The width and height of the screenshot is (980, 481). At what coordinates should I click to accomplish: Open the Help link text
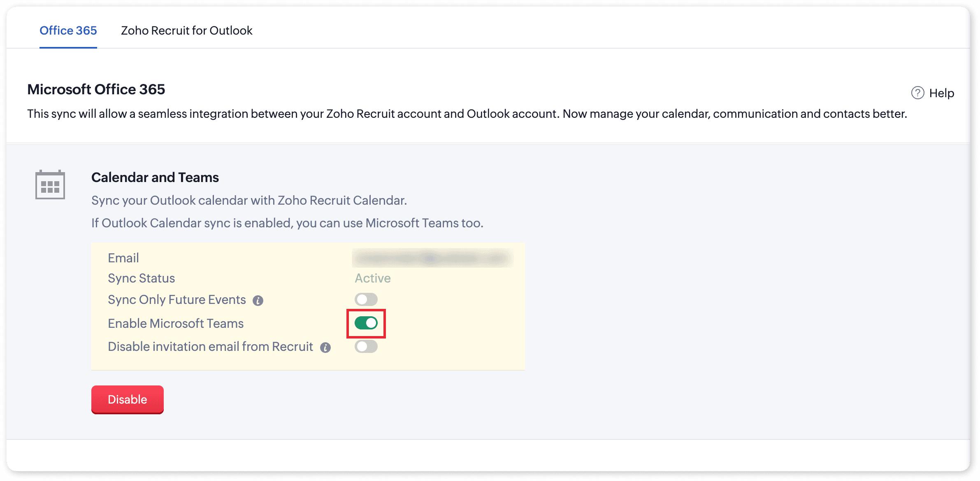coord(941,93)
